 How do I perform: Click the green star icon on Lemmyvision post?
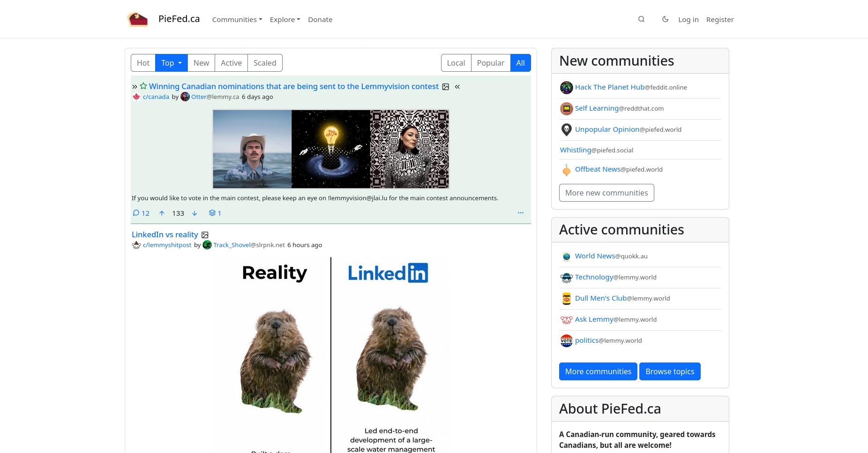pos(143,86)
